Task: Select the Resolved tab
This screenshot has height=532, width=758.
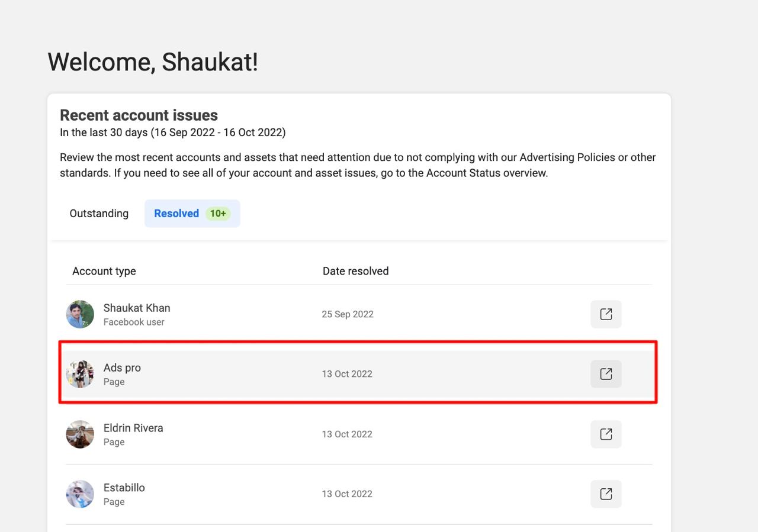Action: [x=192, y=214]
